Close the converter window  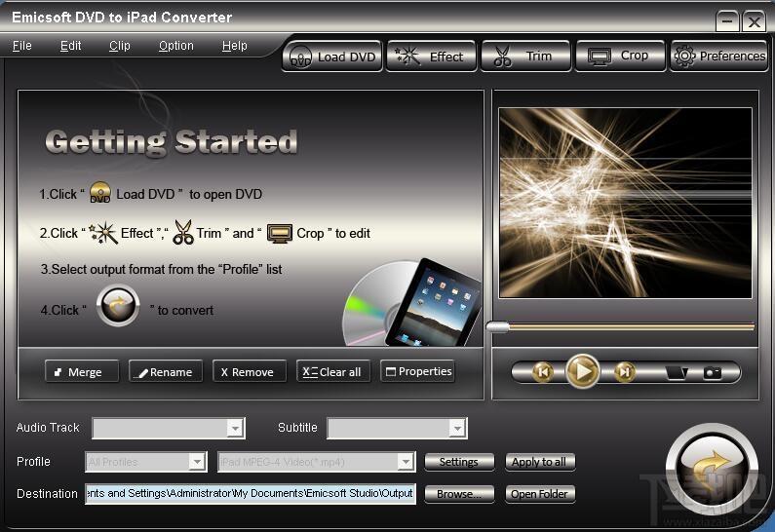(755, 21)
